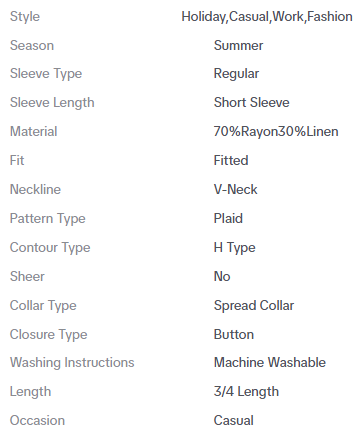
Task: Select the Holiday,Casual,Work,Fashion style value
Action: pyautogui.click(x=267, y=16)
